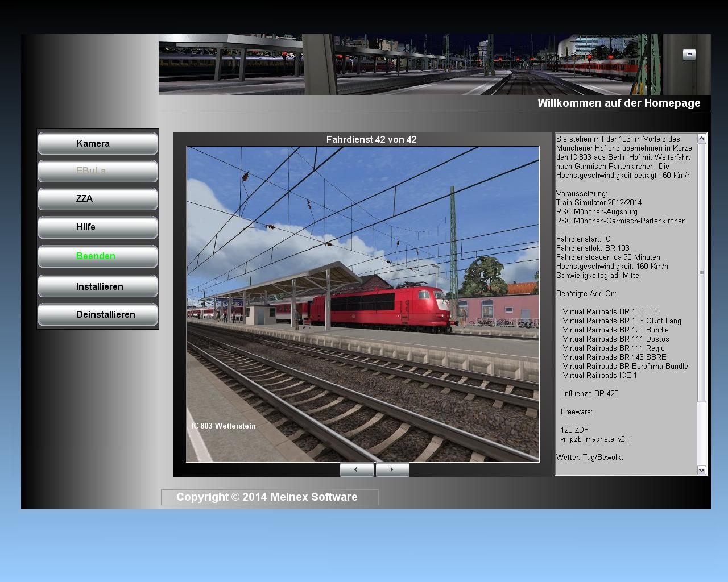728x582 pixels.
Task: Click the greyed-out EBuLa button
Action: pyautogui.click(x=98, y=171)
